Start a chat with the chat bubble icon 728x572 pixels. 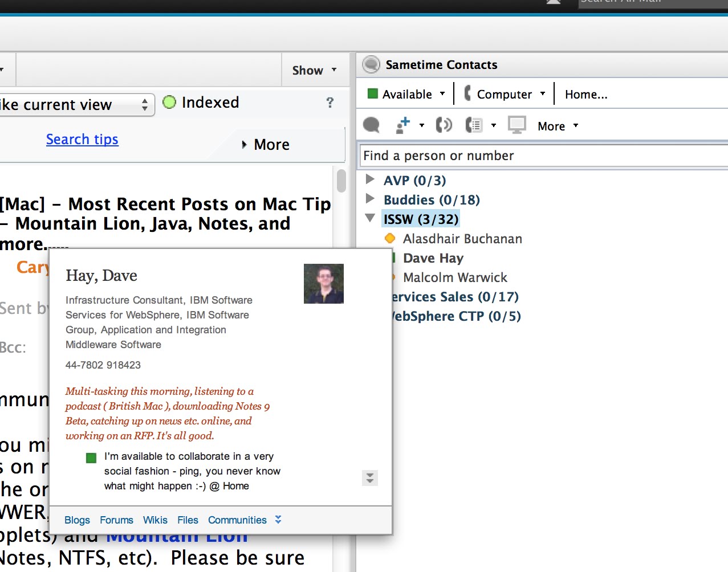click(x=371, y=125)
